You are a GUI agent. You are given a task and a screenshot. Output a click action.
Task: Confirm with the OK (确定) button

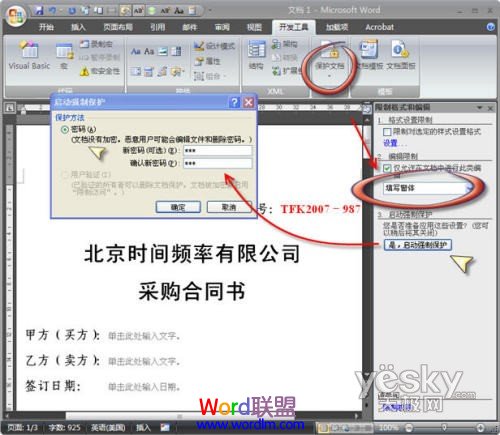point(178,207)
